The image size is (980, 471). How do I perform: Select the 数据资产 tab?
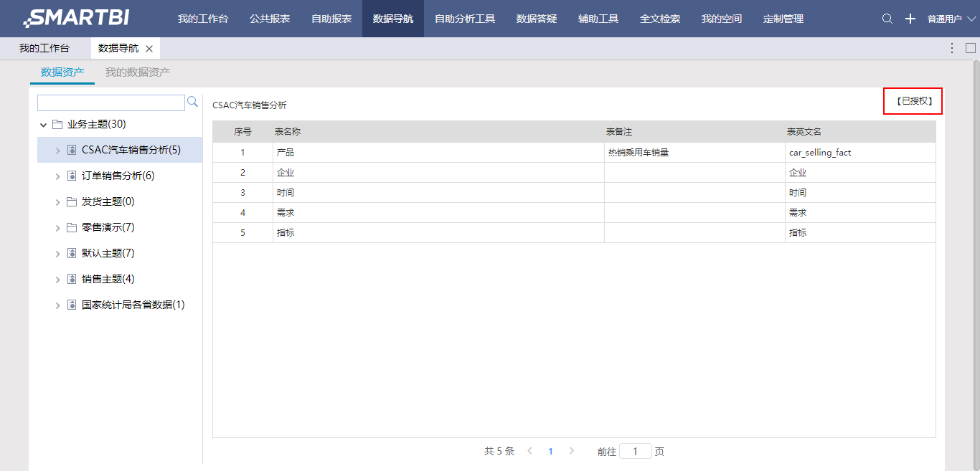pos(62,72)
